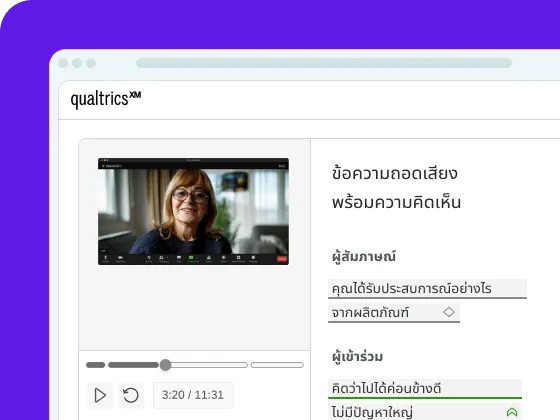Click the play button under the video
This screenshot has width=560, height=420.
tap(100, 395)
